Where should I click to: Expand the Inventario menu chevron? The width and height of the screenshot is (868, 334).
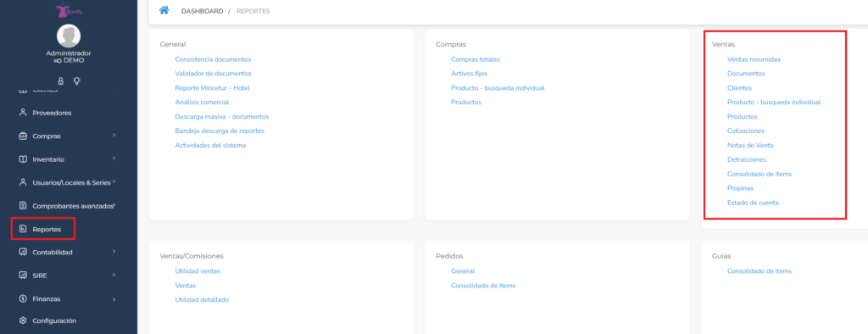point(114,159)
